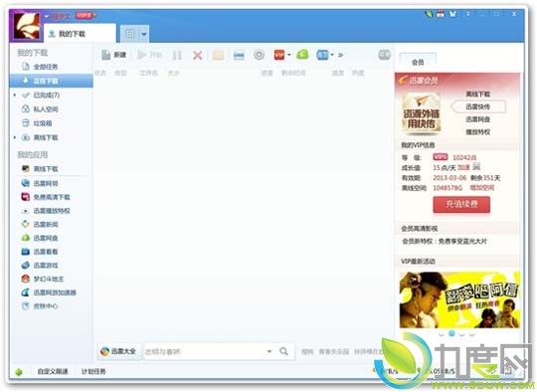Open 私人空间 in the sidebar

(x=46, y=109)
